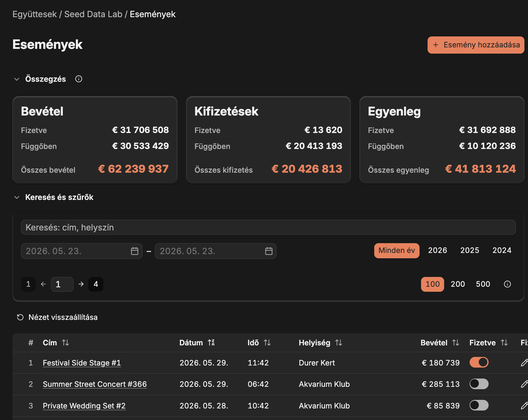Filter events by year 2025
Image resolution: width=528 pixels, height=420 pixels.
point(470,251)
